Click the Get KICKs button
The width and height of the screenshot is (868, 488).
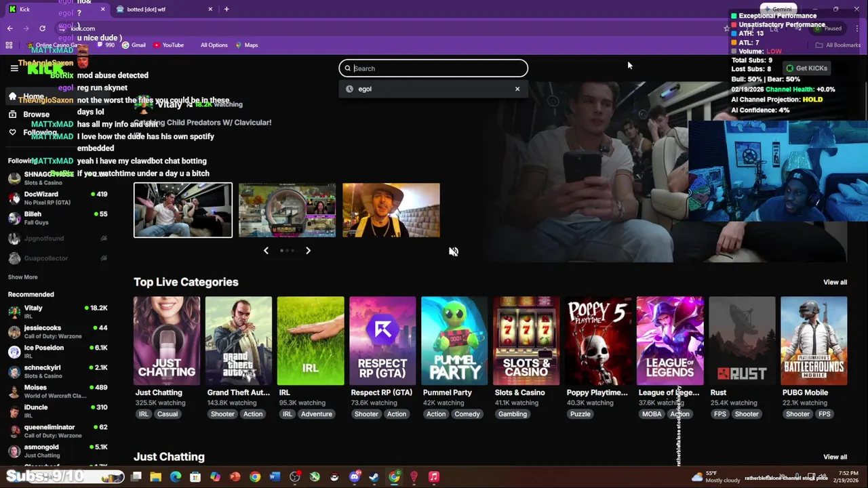coord(806,68)
